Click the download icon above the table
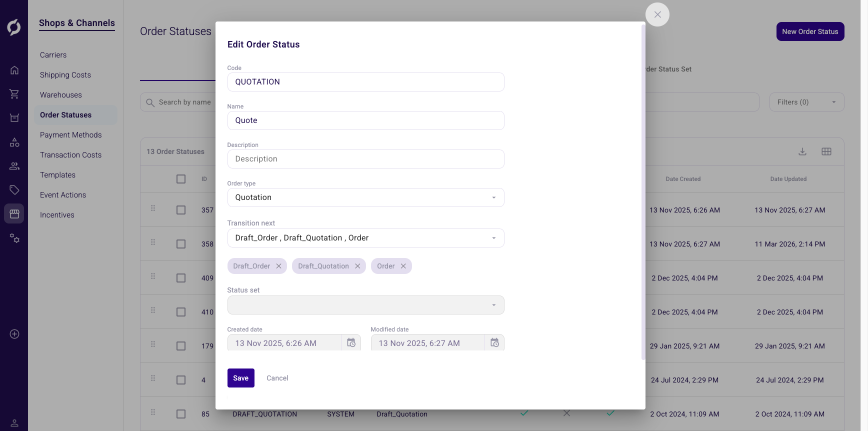This screenshot has width=868, height=431. pyautogui.click(x=802, y=151)
